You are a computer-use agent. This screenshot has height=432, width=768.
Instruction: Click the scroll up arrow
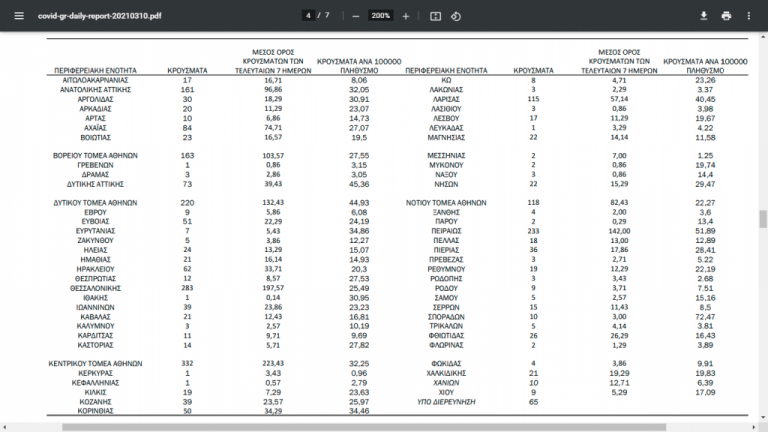763,37
